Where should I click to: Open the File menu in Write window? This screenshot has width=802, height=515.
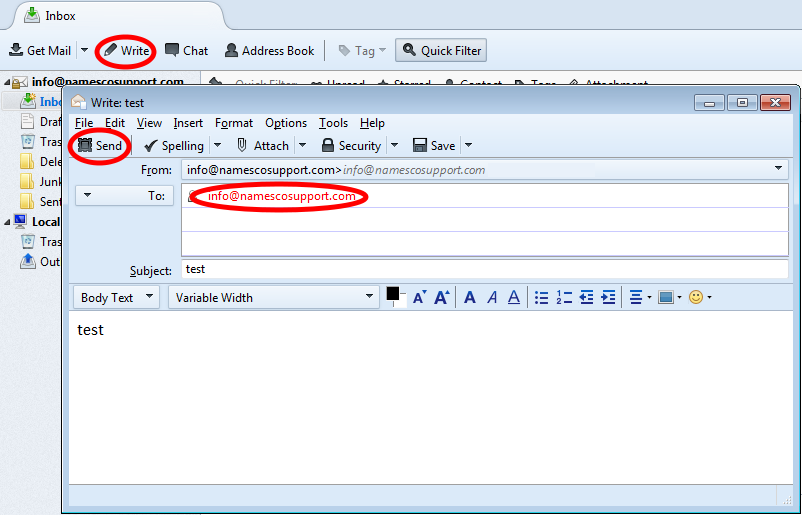point(84,123)
